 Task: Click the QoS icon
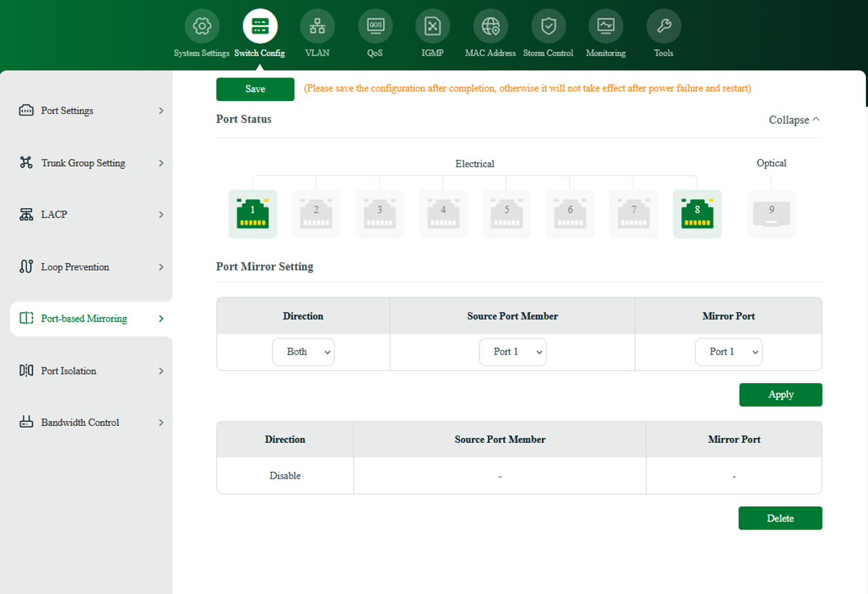(x=375, y=25)
